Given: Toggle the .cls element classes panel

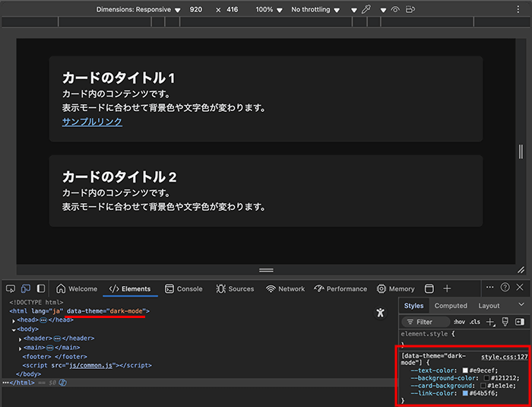Looking at the screenshot, I should pos(475,322).
